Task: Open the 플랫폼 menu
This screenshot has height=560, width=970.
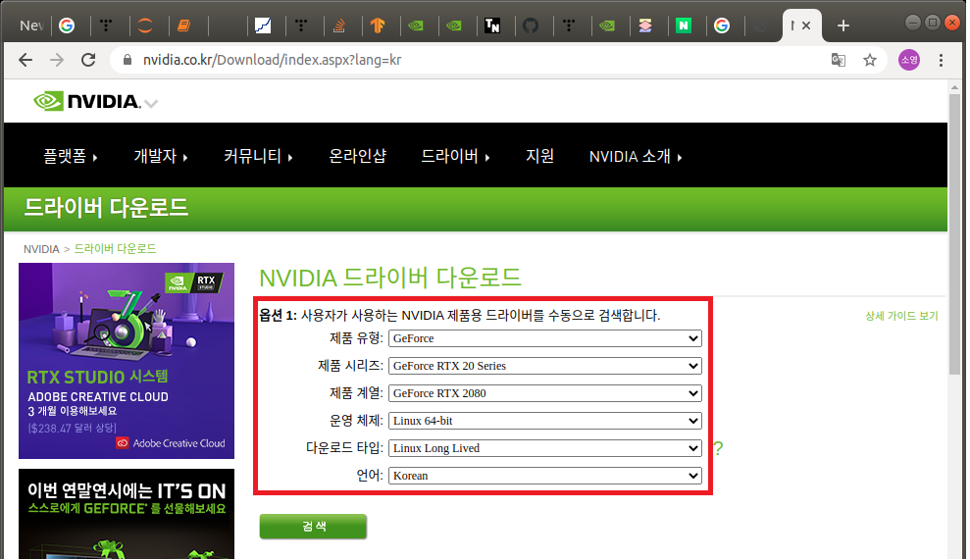Action: [x=70, y=156]
